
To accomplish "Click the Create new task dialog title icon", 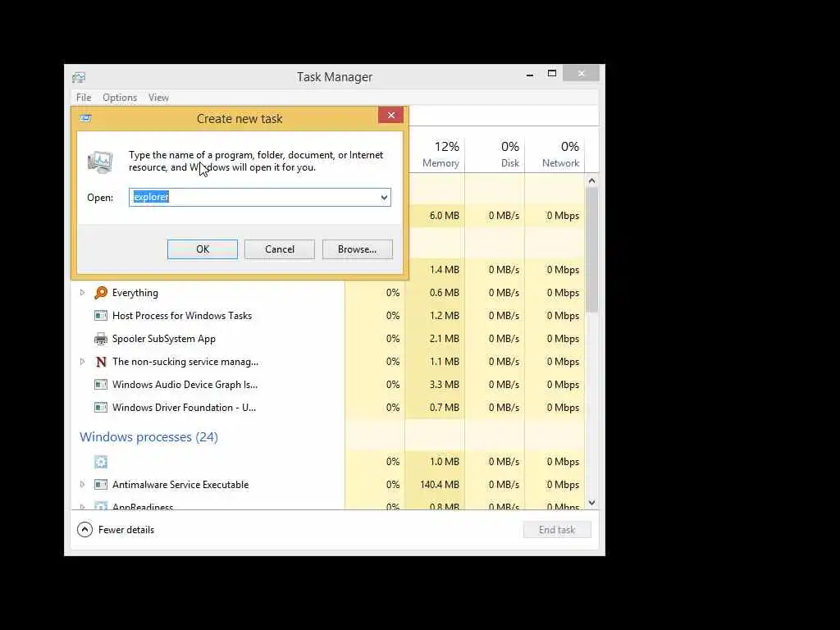I will click(85, 118).
